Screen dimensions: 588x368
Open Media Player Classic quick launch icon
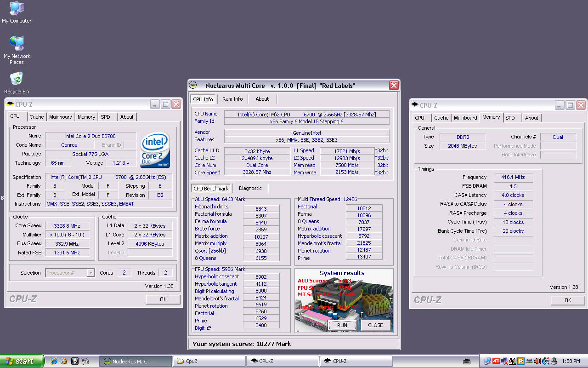pos(85,361)
